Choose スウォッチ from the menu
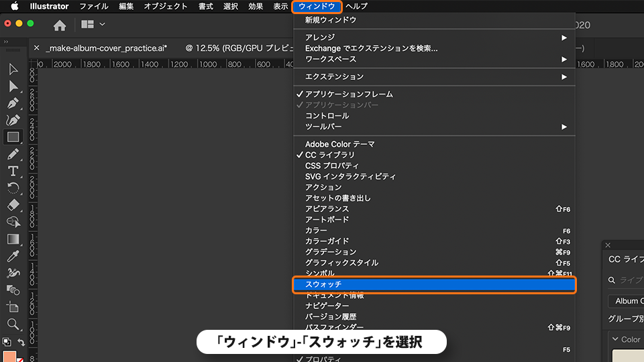Image resolution: width=644 pixels, height=362 pixels. pyautogui.click(x=434, y=284)
